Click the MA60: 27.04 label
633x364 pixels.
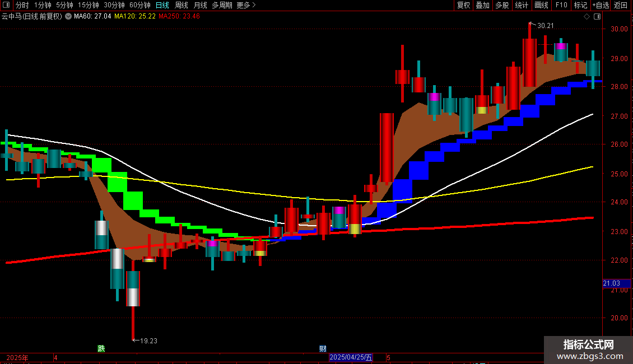tap(92, 16)
